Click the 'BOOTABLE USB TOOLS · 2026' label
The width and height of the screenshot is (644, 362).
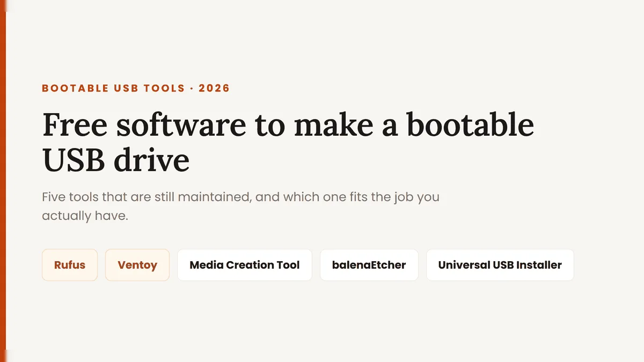click(x=136, y=88)
